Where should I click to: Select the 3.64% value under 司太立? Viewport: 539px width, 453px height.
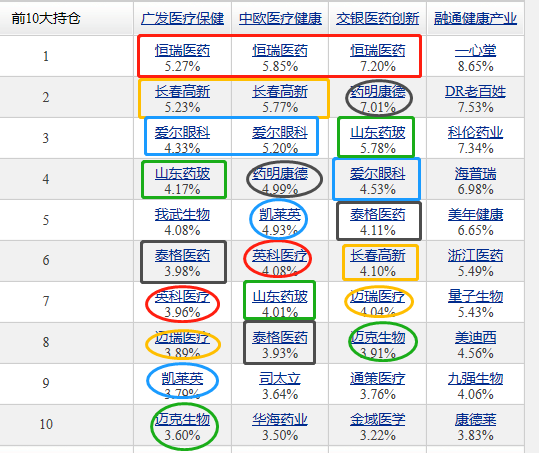pos(280,394)
